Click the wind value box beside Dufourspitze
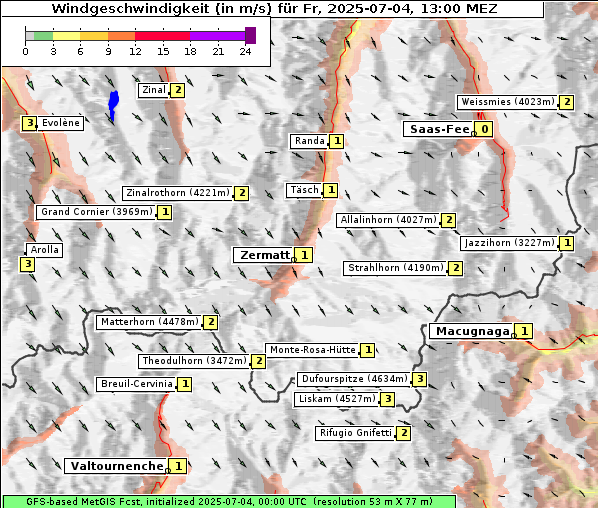The image size is (598, 508). 420,379
